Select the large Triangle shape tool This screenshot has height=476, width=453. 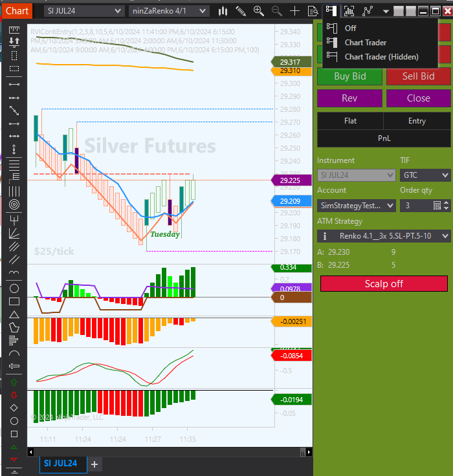tap(14, 315)
